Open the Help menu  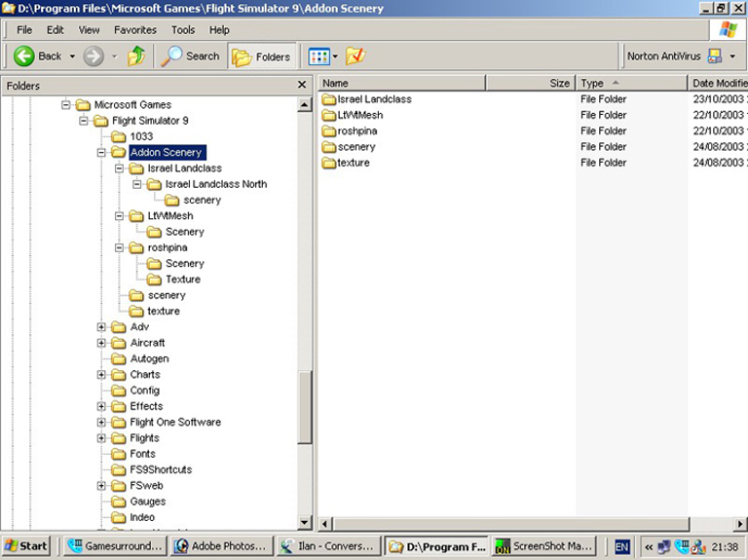[x=219, y=30]
